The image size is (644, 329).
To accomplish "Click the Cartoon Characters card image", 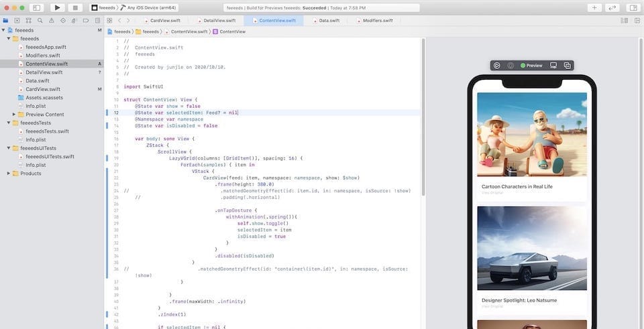I will [531, 135].
